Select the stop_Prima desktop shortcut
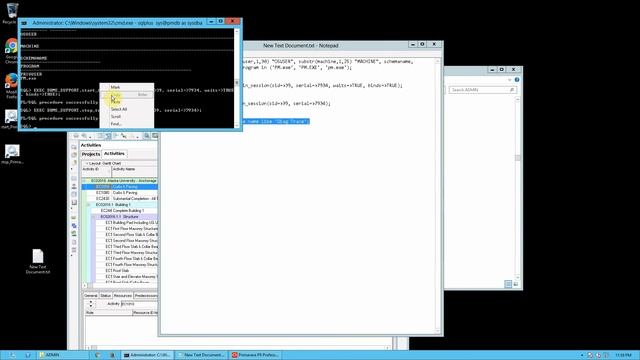Viewport: 640px width, 360px height. [12, 154]
